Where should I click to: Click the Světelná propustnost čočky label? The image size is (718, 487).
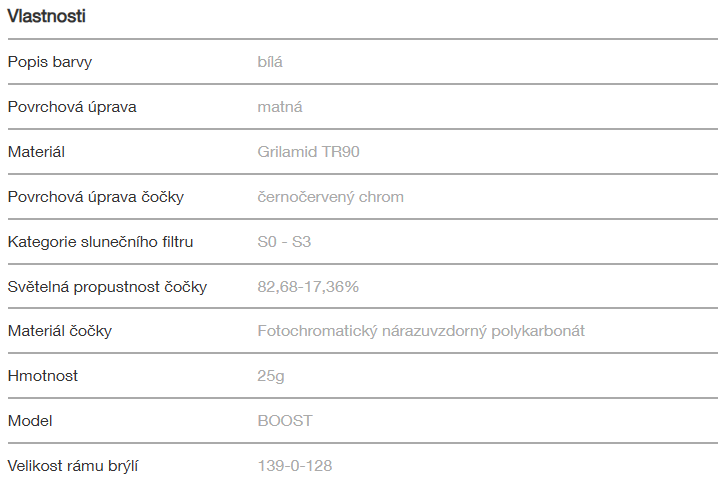click(x=107, y=287)
